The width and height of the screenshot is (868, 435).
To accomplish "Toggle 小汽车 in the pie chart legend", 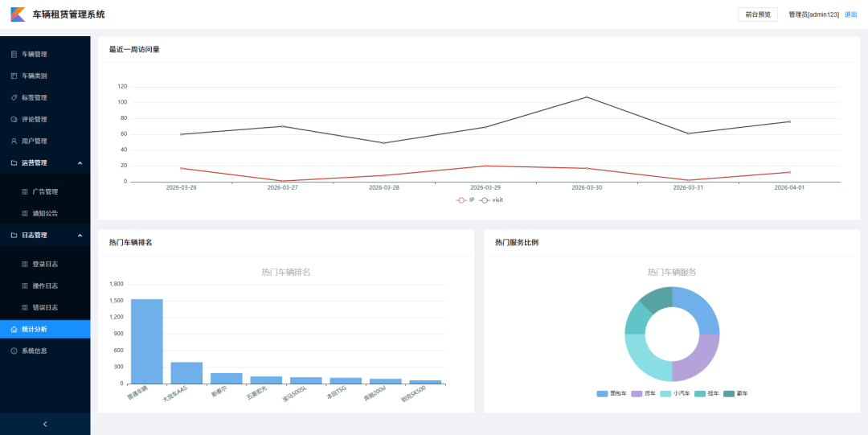I will click(x=675, y=393).
